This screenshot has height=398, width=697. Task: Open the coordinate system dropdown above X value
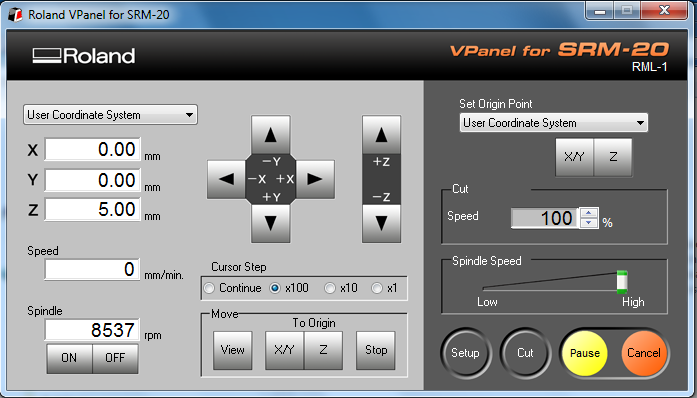pos(110,115)
